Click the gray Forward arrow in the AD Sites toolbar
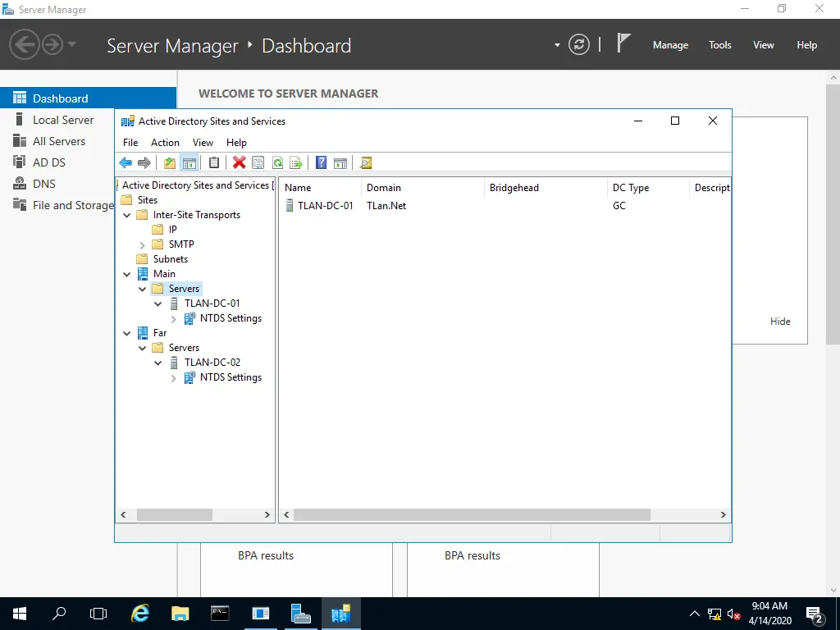Image resolution: width=840 pixels, height=630 pixels. pos(144,163)
